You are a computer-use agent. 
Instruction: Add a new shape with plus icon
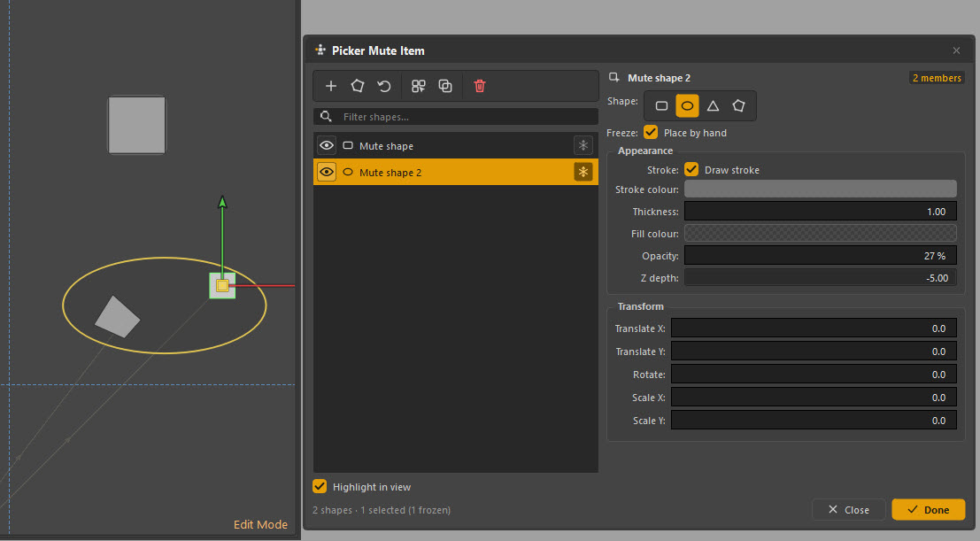[x=330, y=86]
